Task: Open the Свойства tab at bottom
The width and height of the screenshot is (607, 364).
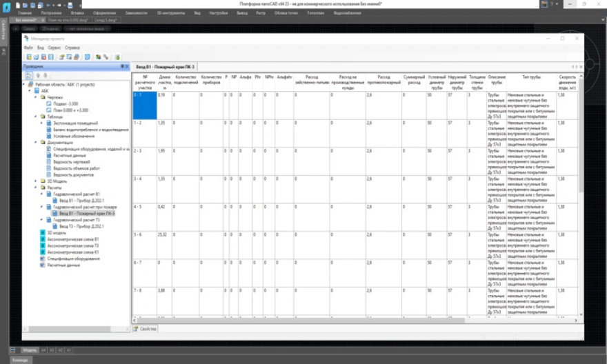Action: (147, 329)
